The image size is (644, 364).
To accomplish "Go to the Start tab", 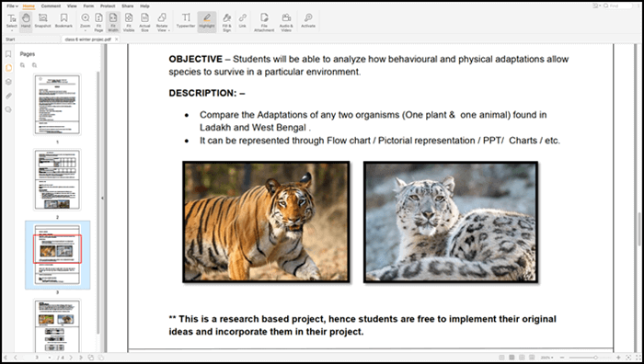I will 11,40.
